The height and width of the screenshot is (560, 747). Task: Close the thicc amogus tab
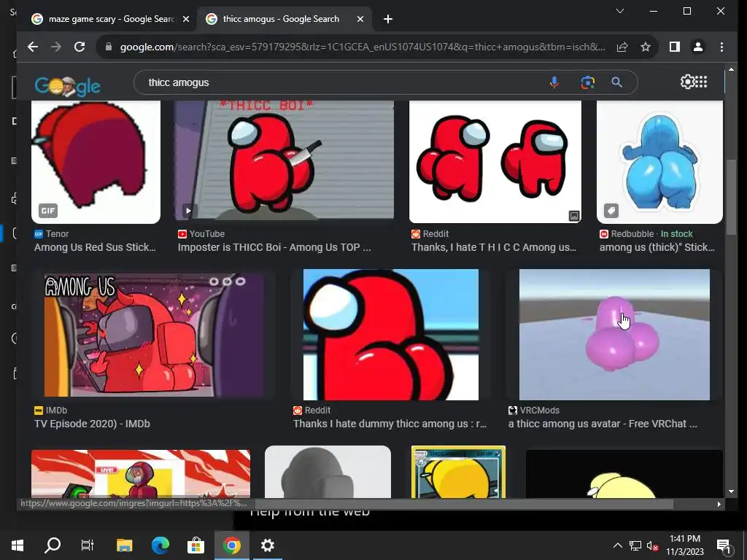[x=360, y=19]
